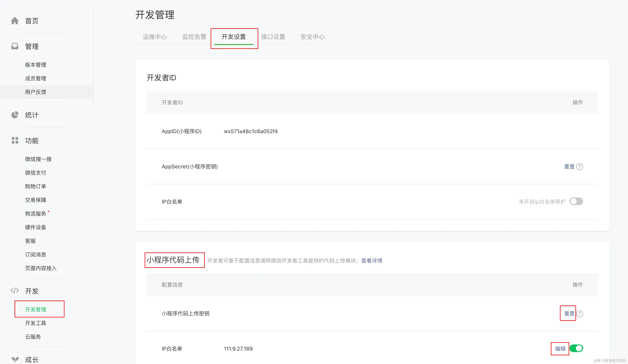
Task: Turn off the green IP白名单 toggle for code upload
Action: [x=576, y=348]
